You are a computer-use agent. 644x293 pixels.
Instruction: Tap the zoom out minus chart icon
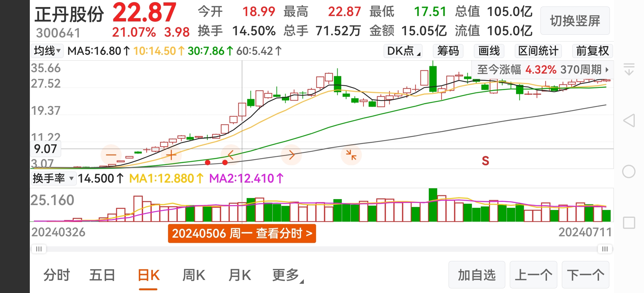(111, 155)
